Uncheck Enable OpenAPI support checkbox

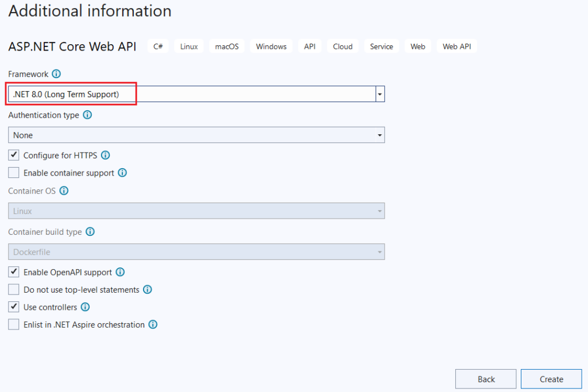(x=14, y=271)
